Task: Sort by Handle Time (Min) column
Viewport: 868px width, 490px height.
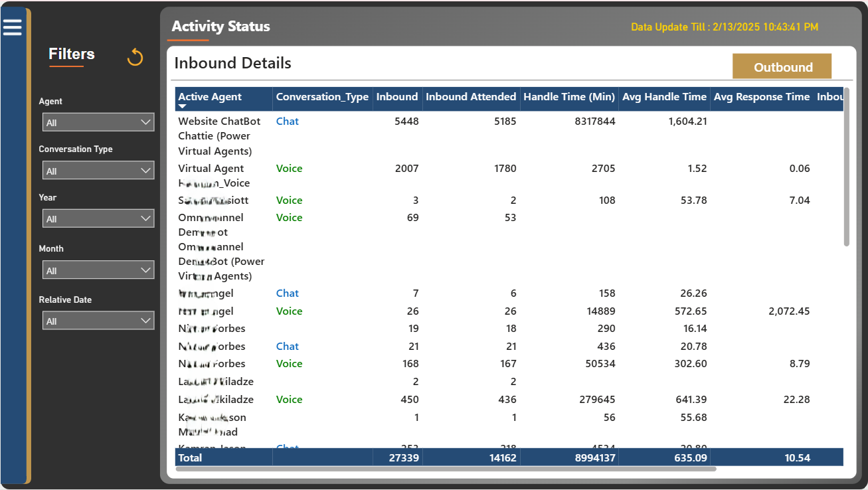Action: (569, 97)
